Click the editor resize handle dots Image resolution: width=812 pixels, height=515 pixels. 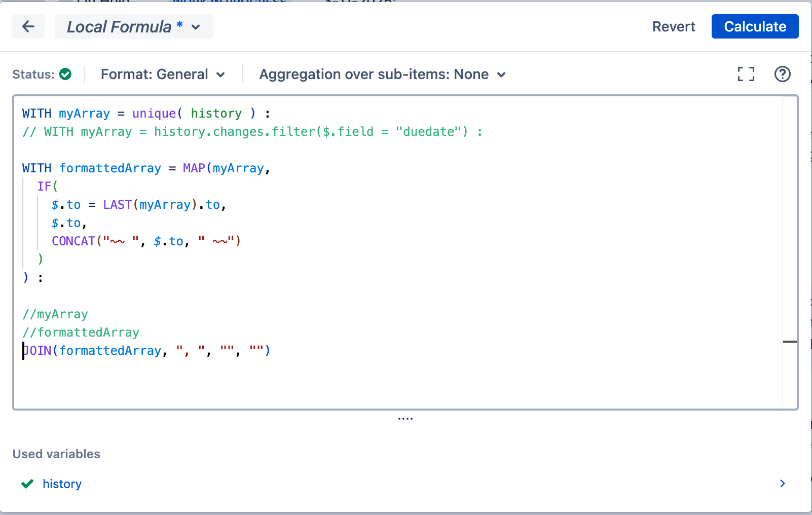click(405, 419)
